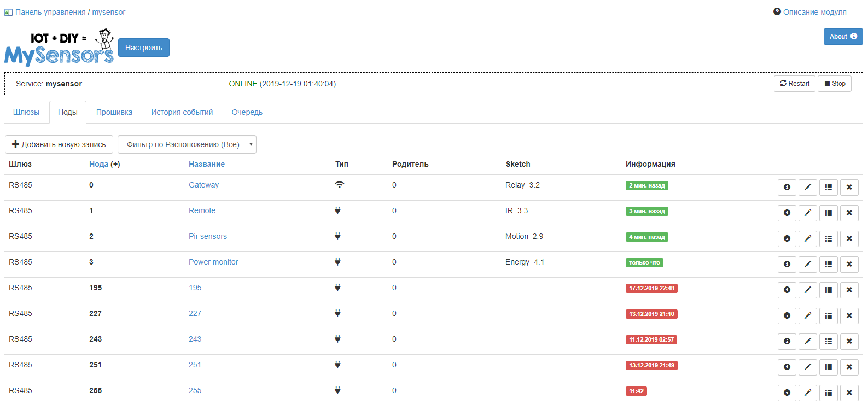Edit the Remote node with pencil icon
868x410 pixels.
click(x=807, y=213)
